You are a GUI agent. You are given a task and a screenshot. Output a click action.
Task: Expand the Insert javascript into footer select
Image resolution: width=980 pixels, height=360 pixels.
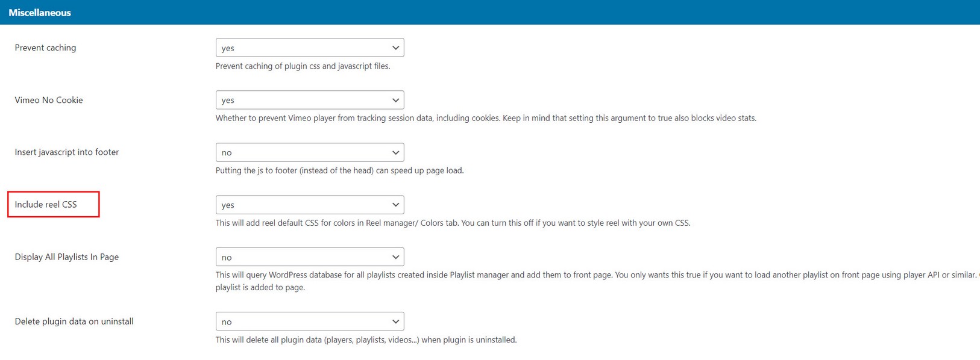pos(309,152)
